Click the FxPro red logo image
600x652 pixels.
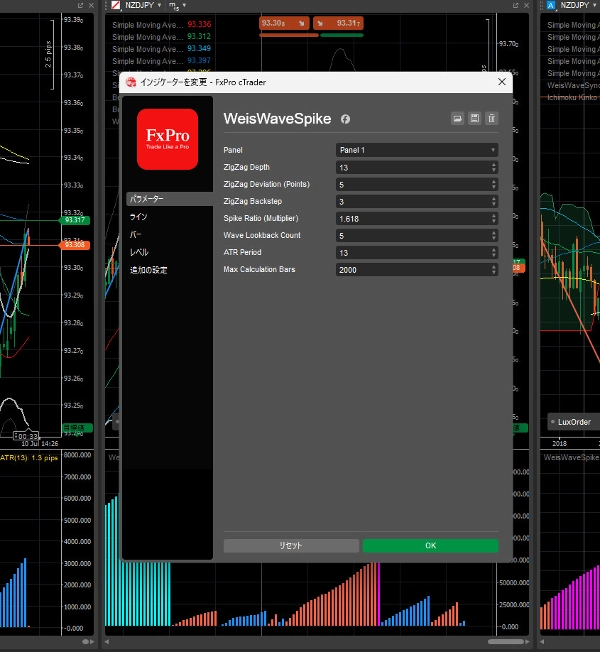pos(168,139)
